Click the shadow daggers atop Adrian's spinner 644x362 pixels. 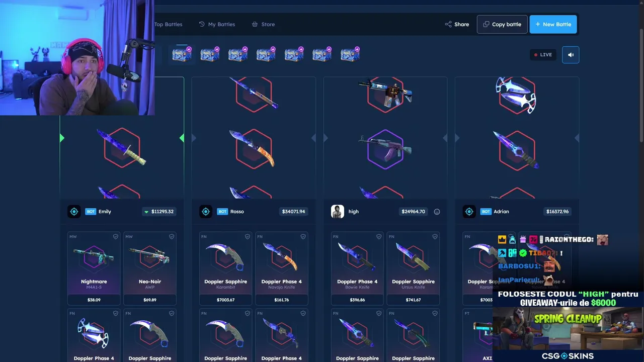click(516, 94)
